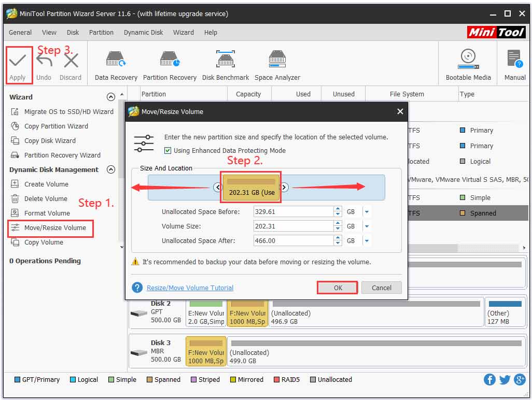This screenshot has width=532, height=400.
Task: Click the Undo arrow icon
Action: pyautogui.click(x=44, y=61)
